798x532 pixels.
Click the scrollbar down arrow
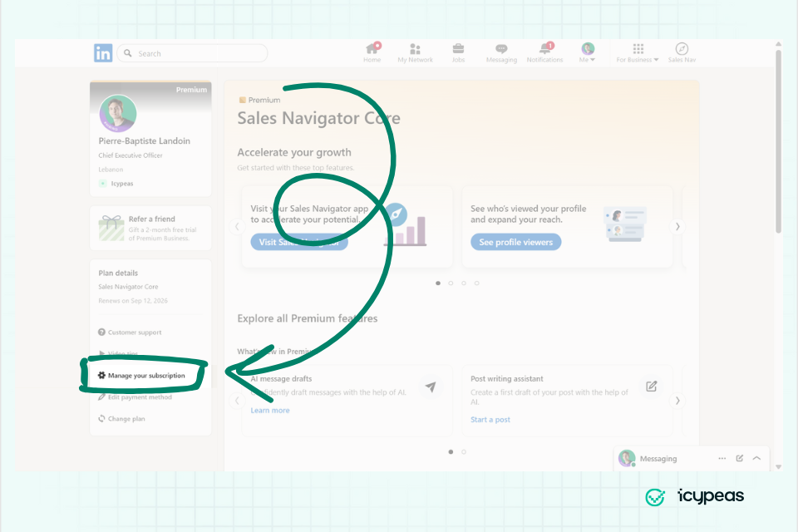[778, 466]
